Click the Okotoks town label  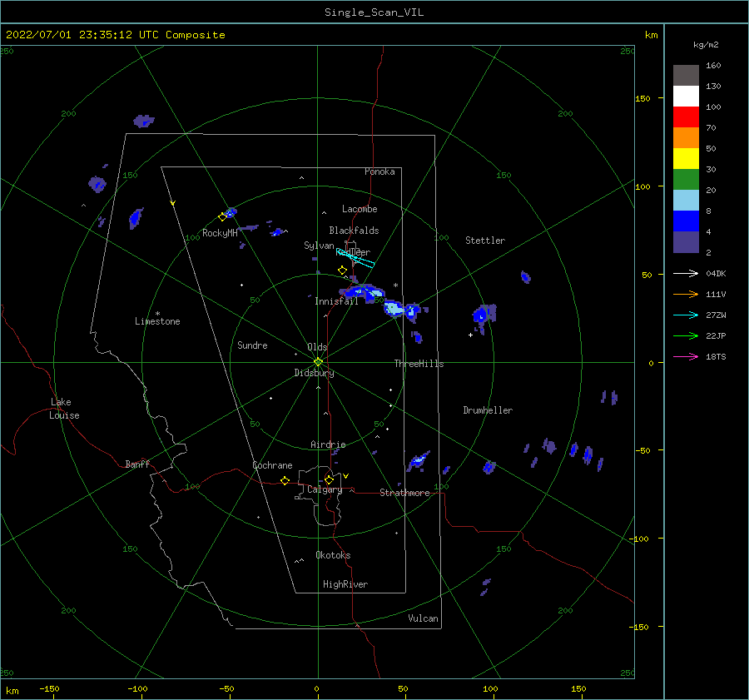pos(333,555)
